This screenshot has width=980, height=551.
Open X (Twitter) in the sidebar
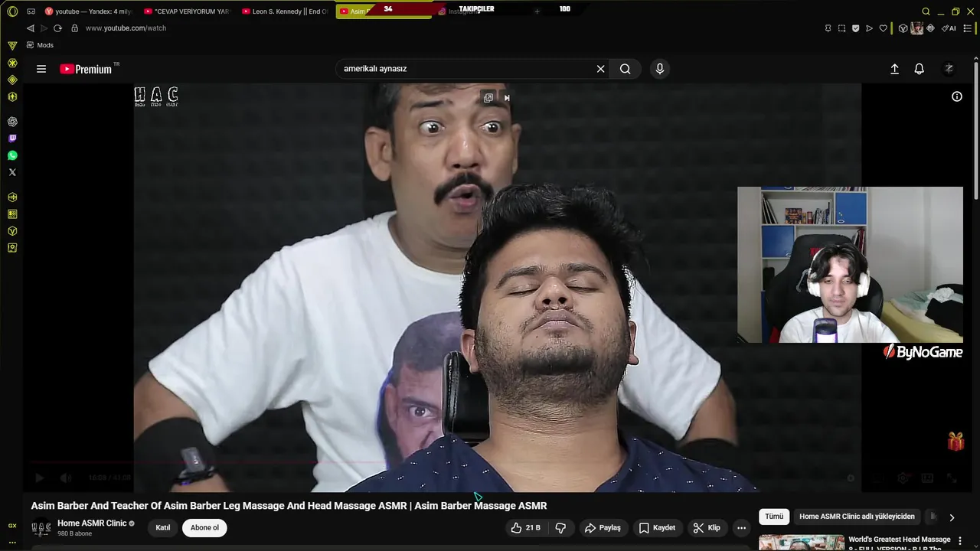pyautogui.click(x=12, y=172)
